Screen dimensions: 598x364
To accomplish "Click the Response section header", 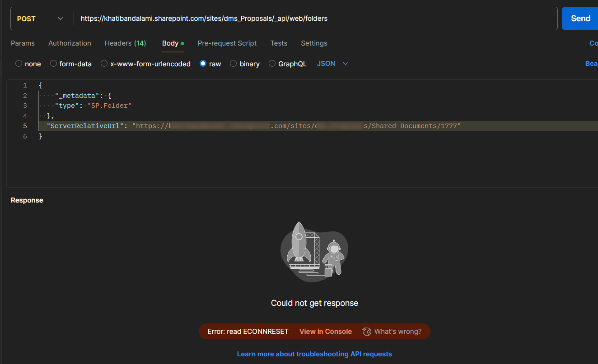I will coord(27,200).
